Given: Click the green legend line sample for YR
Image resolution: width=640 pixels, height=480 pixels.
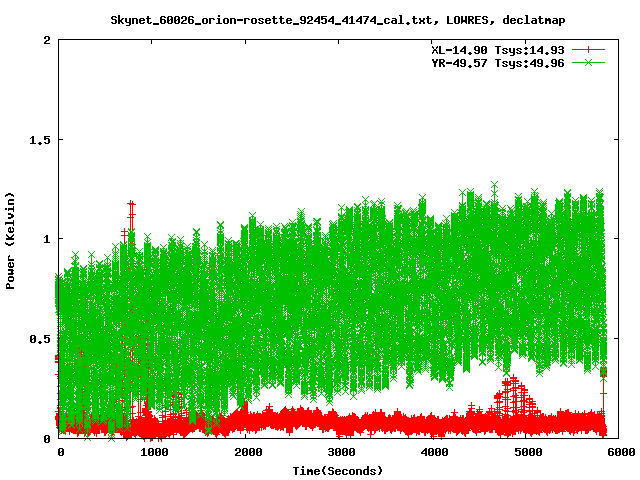Looking at the screenshot, I should coord(588,62).
